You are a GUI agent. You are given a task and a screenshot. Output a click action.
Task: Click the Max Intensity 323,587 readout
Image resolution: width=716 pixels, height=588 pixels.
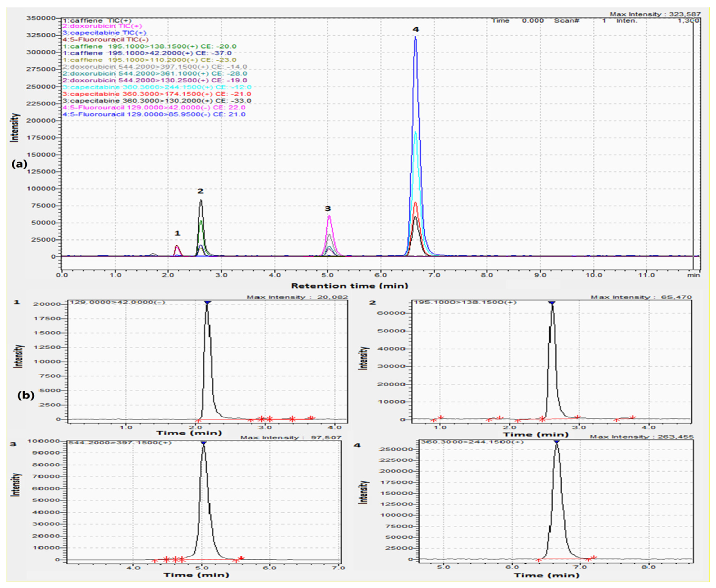[x=655, y=14]
